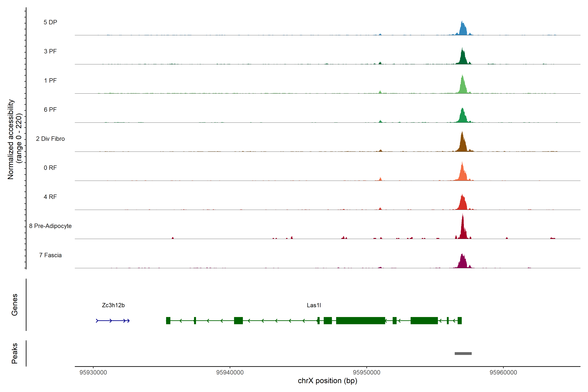
Task: Click the 7 Fascia track label
Action: click(50, 255)
